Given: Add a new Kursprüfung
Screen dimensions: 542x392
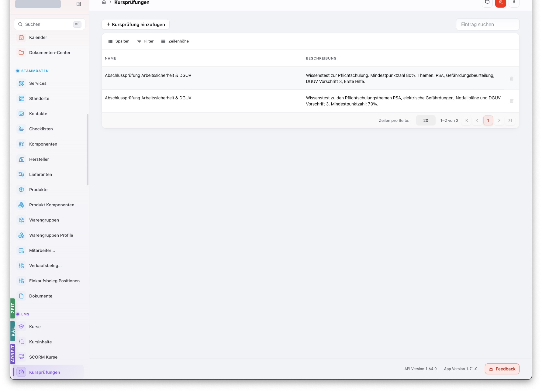Looking at the screenshot, I should click(136, 24).
